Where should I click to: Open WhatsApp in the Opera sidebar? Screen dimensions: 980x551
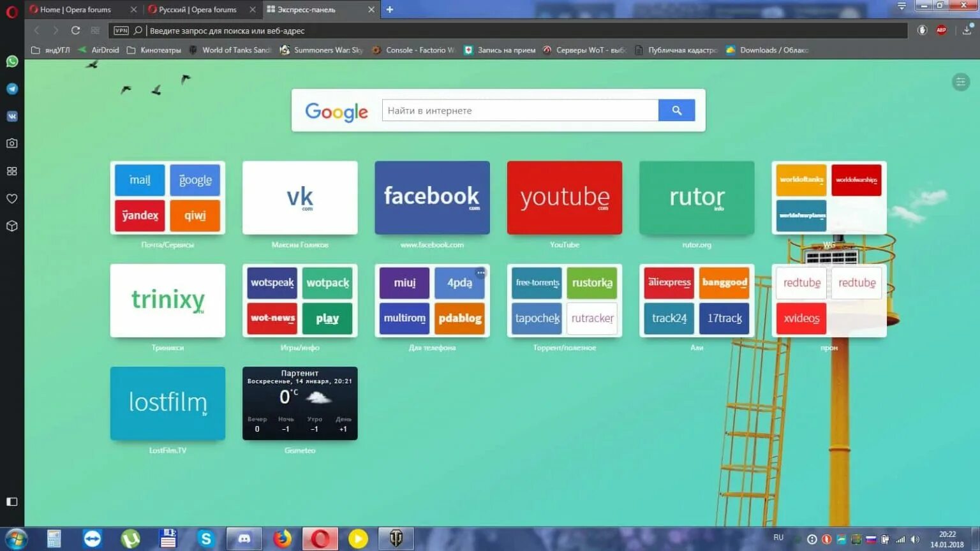point(11,61)
